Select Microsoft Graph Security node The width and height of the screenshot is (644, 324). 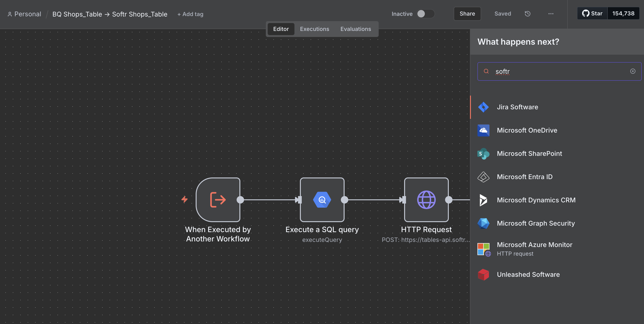tap(536, 223)
